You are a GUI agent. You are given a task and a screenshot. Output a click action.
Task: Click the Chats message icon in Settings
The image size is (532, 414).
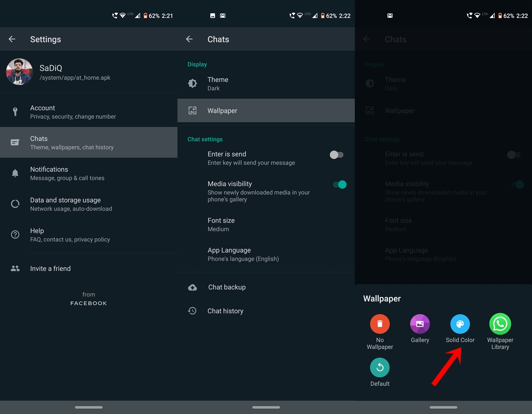[x=15, y=142]
